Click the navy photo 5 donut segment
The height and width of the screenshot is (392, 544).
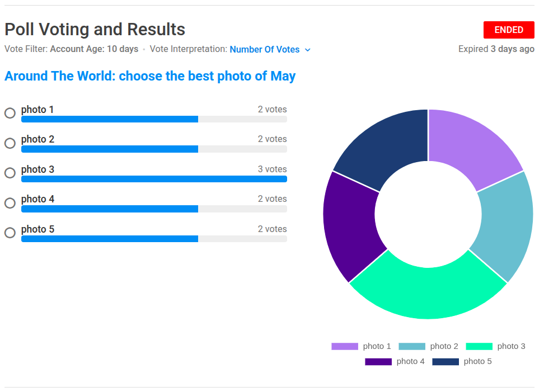383,145
